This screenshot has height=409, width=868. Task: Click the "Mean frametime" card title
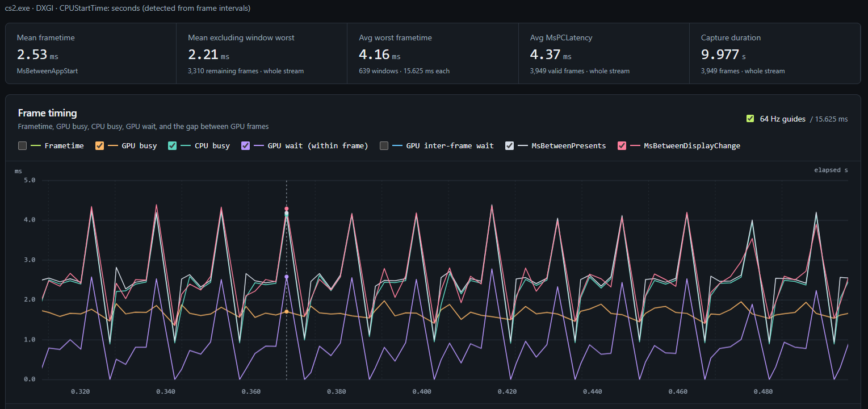pos(46,37)
